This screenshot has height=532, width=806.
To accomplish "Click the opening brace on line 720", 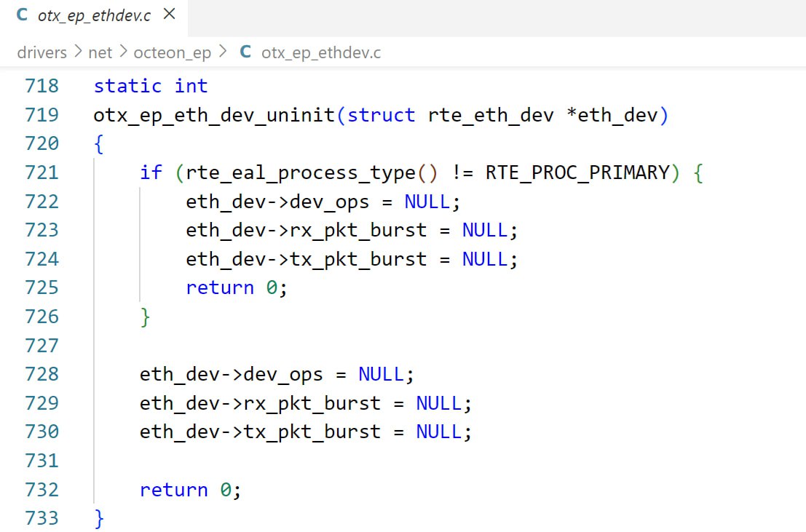I will pos(99,144).
